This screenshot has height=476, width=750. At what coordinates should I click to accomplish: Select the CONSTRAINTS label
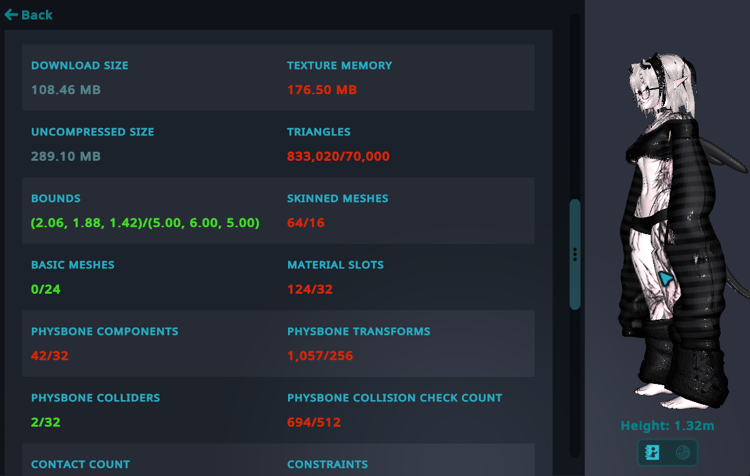(328, 465)
